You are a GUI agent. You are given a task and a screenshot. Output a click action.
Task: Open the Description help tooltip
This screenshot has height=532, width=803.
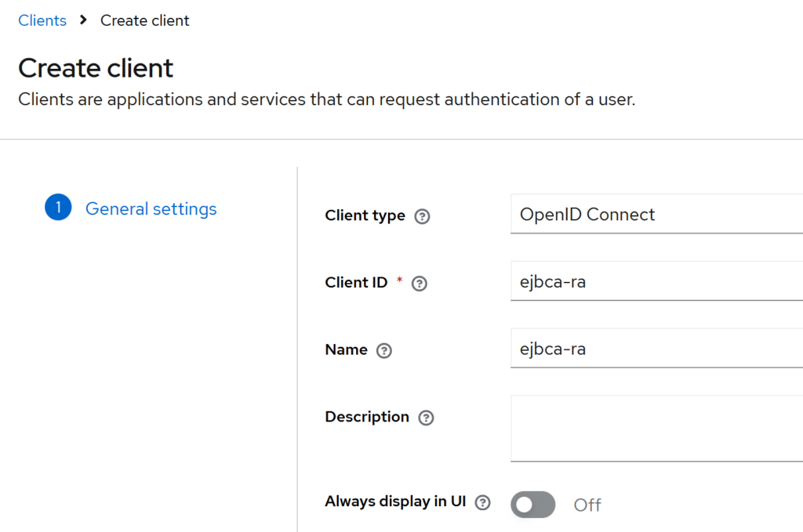click(x=426, y=418)
